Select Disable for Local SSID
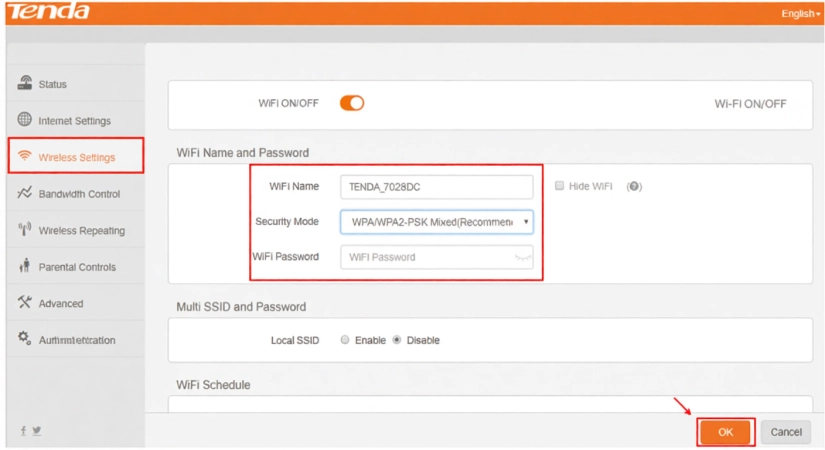This screenshot has height=450, width=825. coord(397,340)
